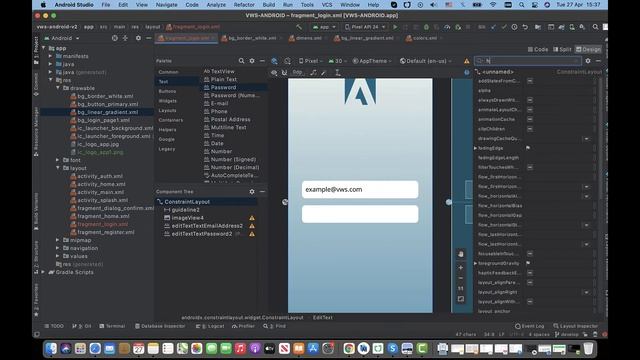Open the Pixel API 24 device dropdown
640x360 pixels.
coord(365,27)
